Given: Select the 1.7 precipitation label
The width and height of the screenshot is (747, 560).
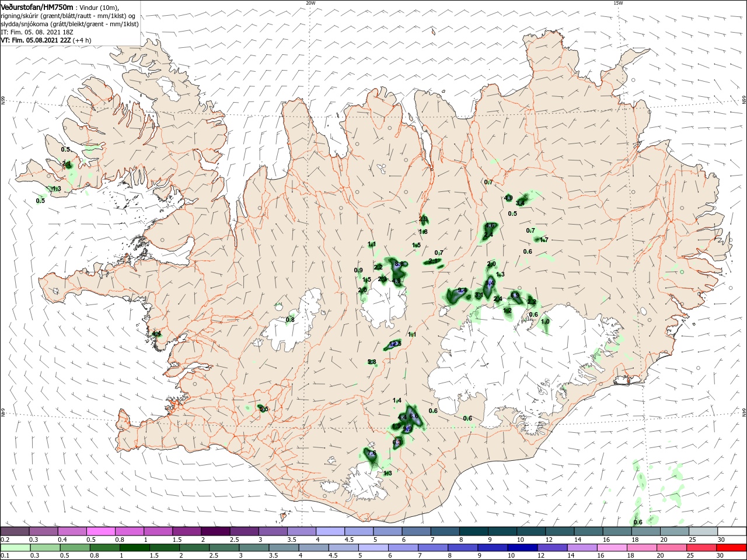Looking at the screenshot, I should [x=544, y=240].
